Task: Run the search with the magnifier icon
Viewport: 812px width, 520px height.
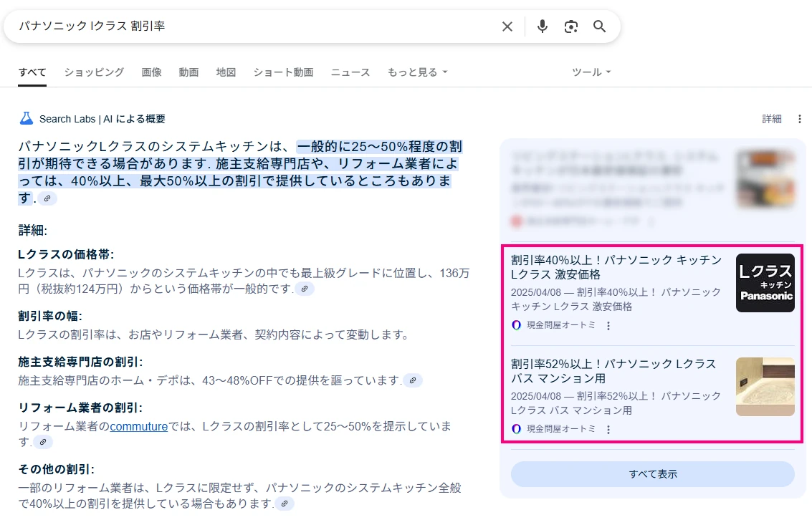Action: [599, 27]
